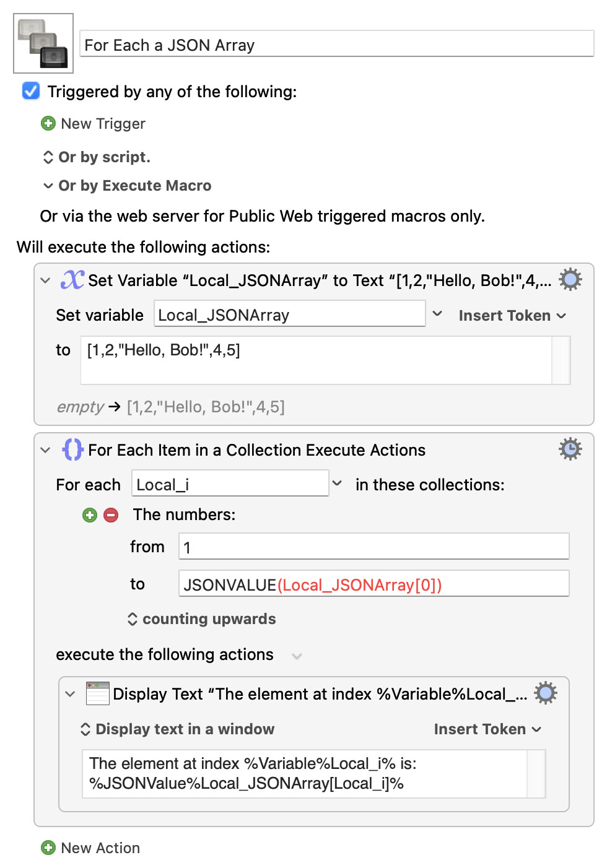Open the variable name dropdown beside Local_JSONArray

point(437,314)
